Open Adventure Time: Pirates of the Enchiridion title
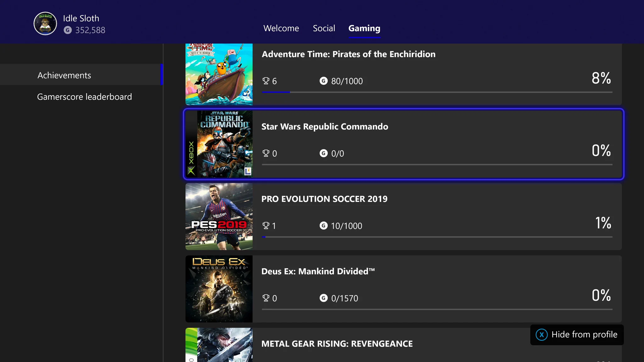Image resolution: width=644 pixels, height=362 pixels. [348, 54]
